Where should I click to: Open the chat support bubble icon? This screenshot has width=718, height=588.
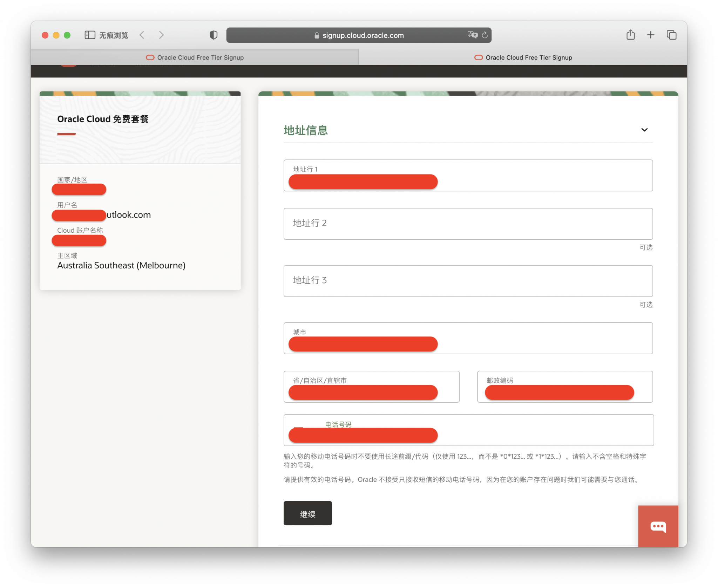point(658,526)
